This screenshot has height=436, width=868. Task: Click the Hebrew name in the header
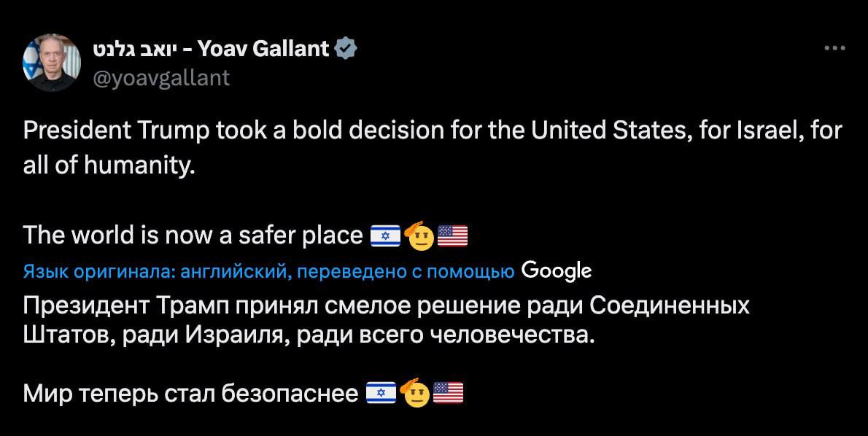click(x=135, y=49)
